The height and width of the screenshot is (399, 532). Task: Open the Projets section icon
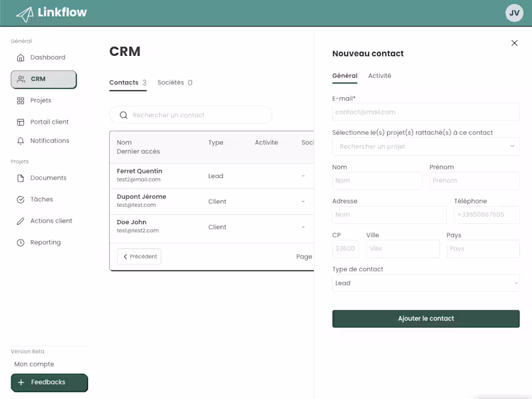pos(20,100)
